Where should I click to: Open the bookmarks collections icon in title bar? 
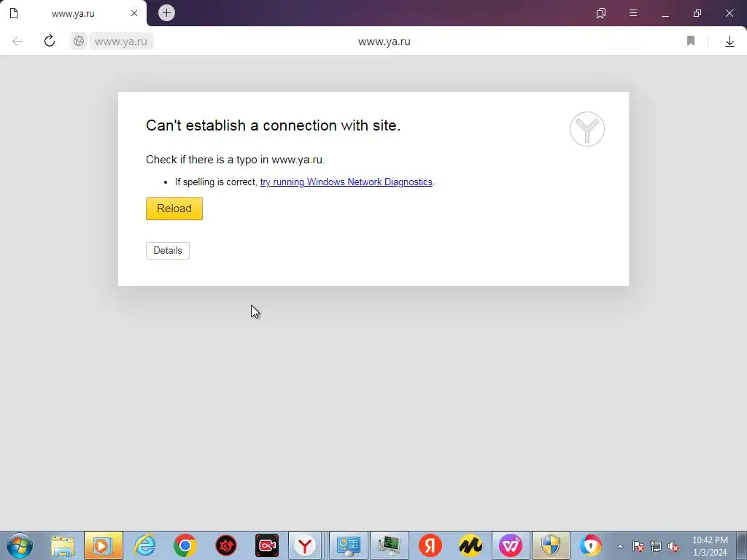point(601,13)
